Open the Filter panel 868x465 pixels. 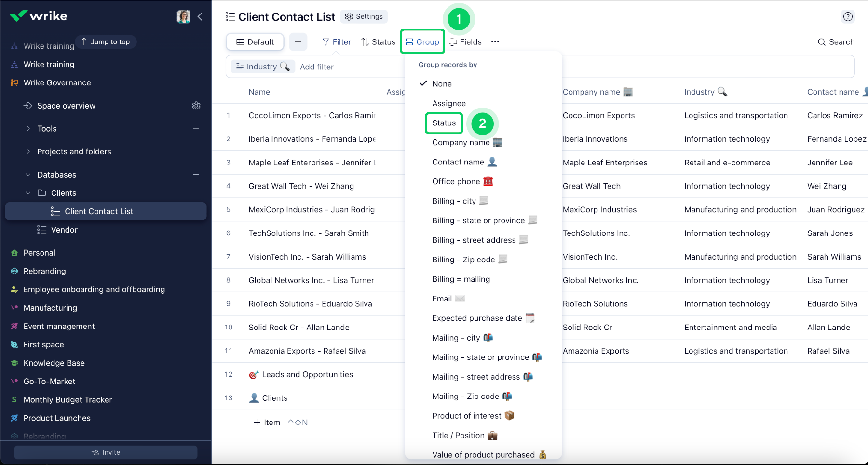point(337,42)
